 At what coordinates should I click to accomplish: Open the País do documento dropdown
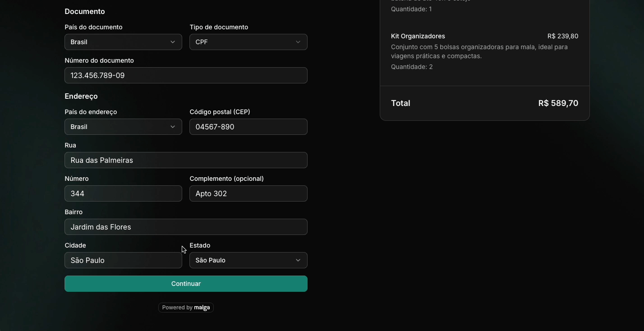pos(123,42)
